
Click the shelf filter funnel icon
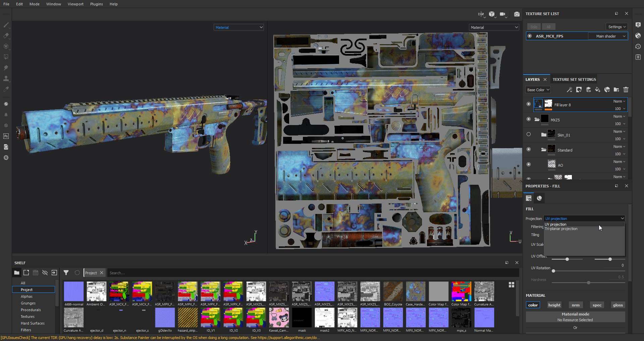[x=66, y=273]
